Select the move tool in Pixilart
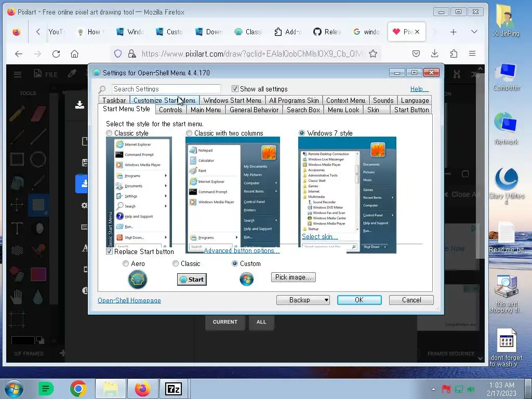Viewport: 532px width, 399px height. [17, 205]
